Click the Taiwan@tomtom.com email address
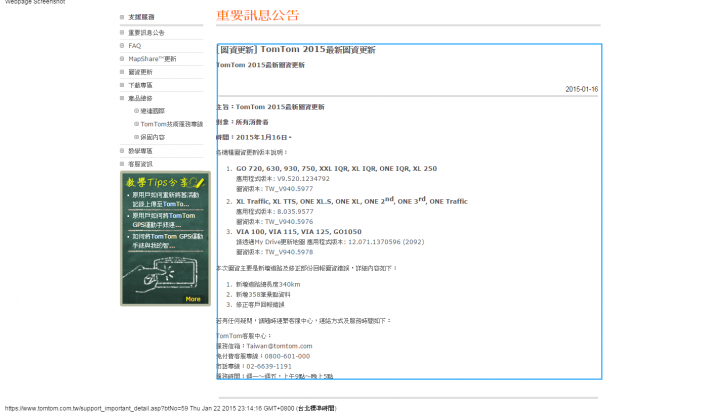The height and width of the screenshot is (412, 720). [x=279, y=346]
